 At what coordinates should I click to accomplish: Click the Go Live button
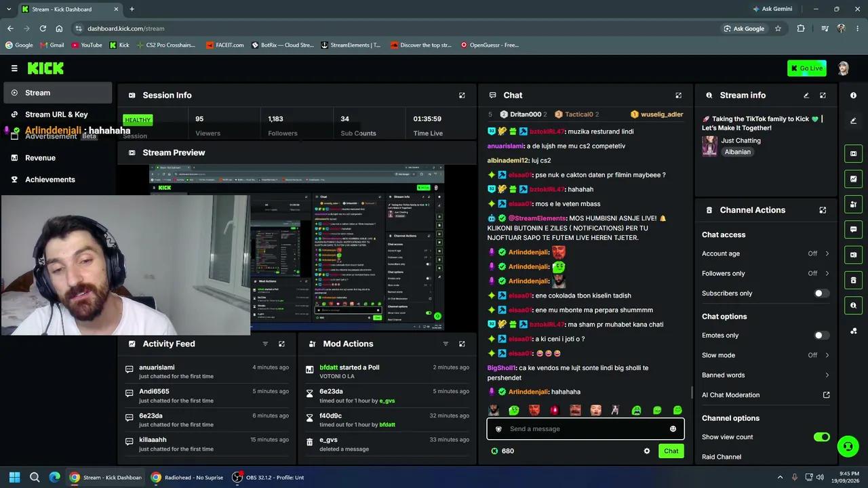tap(807, 68)
